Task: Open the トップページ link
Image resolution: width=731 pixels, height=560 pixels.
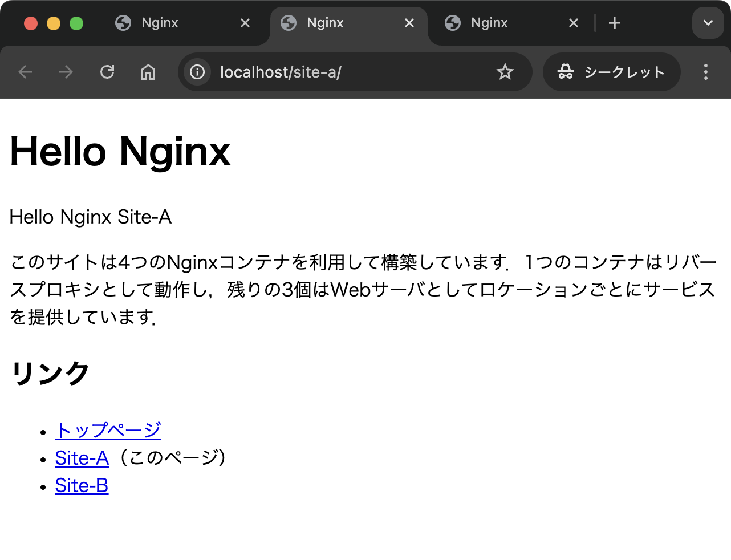Action: (x=108, y=430)
